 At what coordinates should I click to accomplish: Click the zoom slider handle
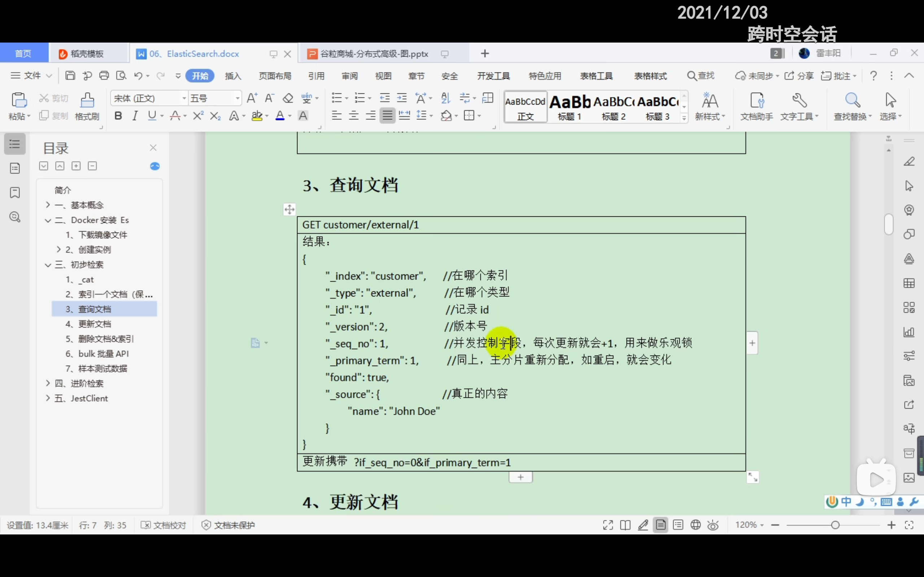[x=835, y=525]
